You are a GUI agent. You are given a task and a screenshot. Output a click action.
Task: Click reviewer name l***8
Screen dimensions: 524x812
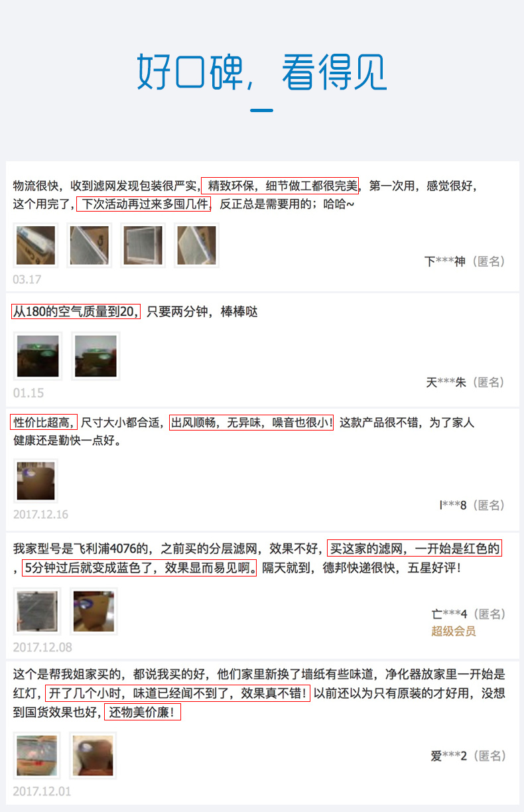(453, 506)
